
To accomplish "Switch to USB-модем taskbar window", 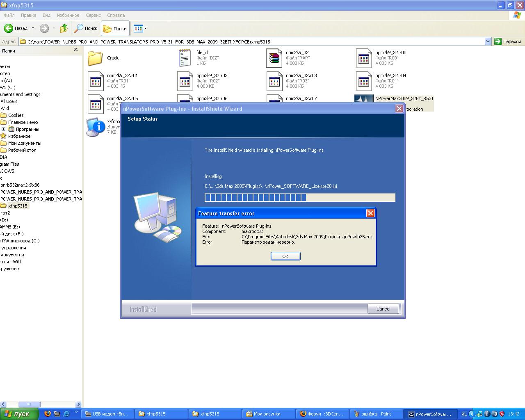I will pos(107,414).
